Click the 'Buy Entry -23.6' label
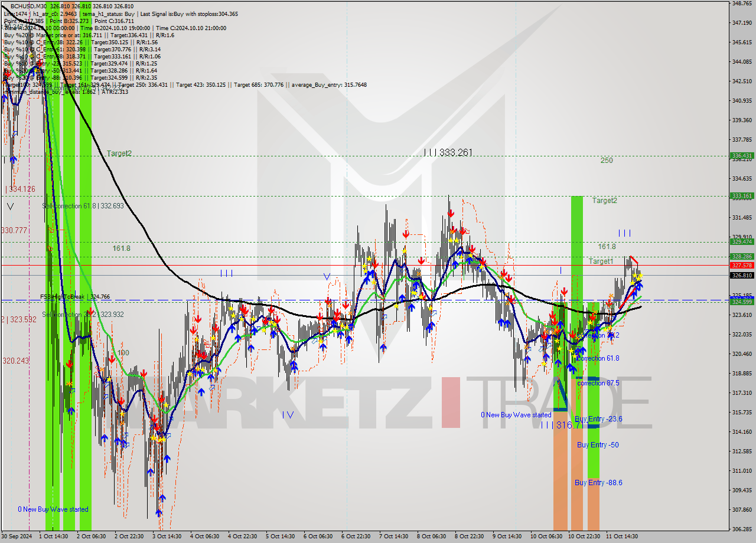The width and height of the screenshot is (756, 543). pos(598,419)
